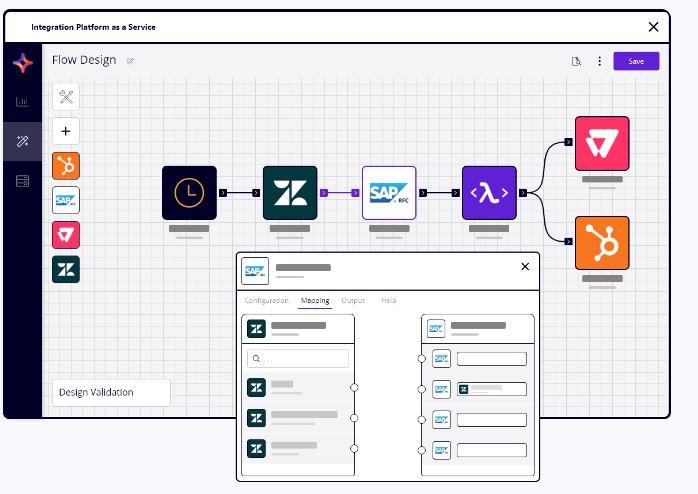698x494 pixels.
Task: Click the plus add-node button
Action: click(66, 131)
